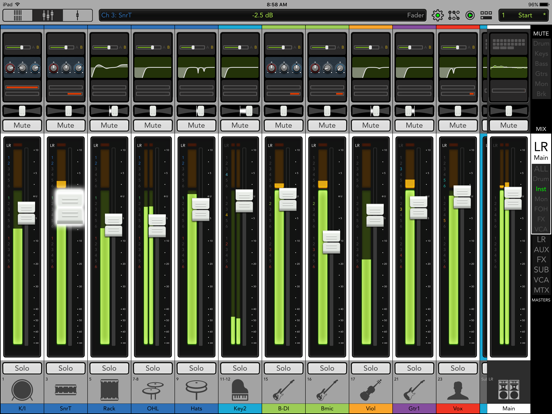Switch to the mixer faders view icon
Screen dimensions: 552x414
48,15
